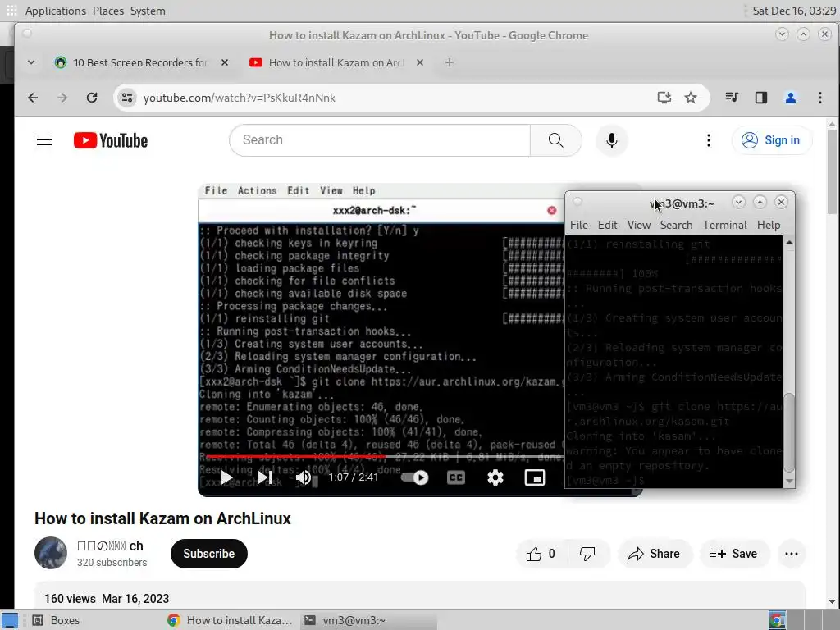This screenshot has width=840, height=630.
Task: Open the YouTube hamburger guide menu
Action: click(44, 140)
